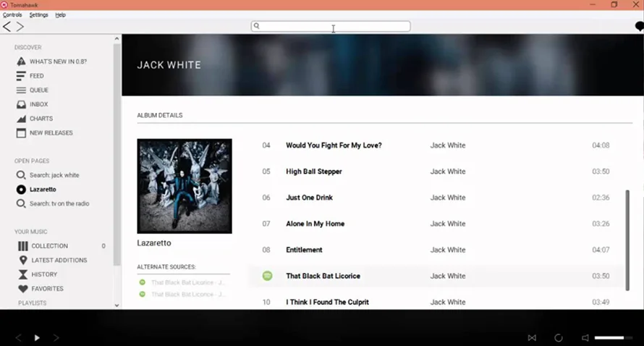The height and width of the screenshot is (346, 644).
Task: Mute audio using the speaker icon
Action: pyautogui.click(x=585, y=338)
